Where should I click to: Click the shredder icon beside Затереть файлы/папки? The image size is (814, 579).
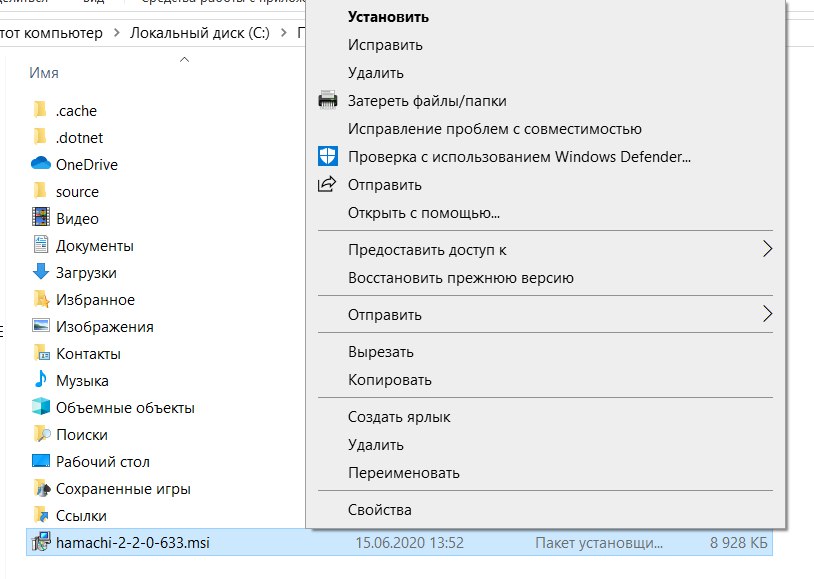[x=328, y=100]
